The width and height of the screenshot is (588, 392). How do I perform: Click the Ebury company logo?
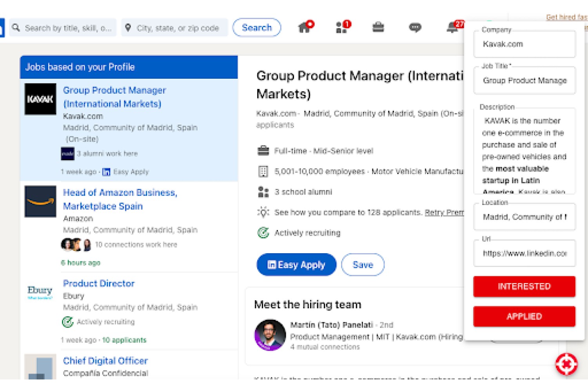(40, 292)
